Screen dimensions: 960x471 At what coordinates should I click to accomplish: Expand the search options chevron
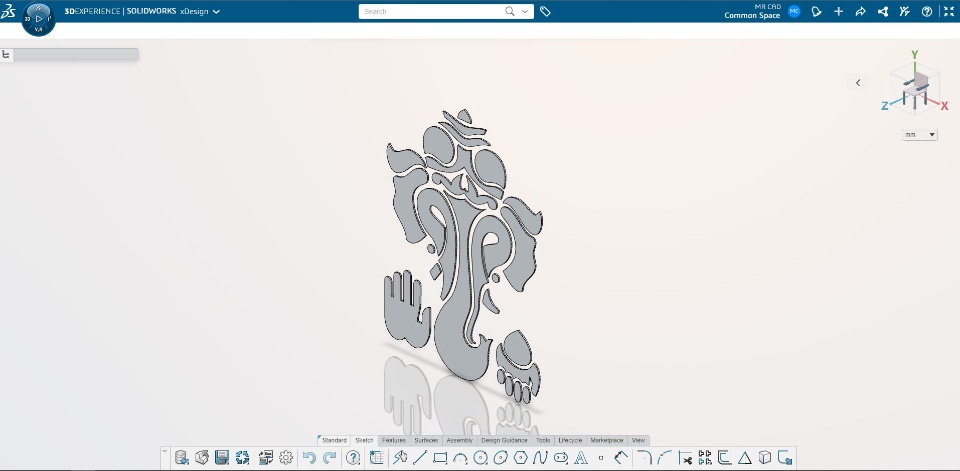(x=525, y=12)
